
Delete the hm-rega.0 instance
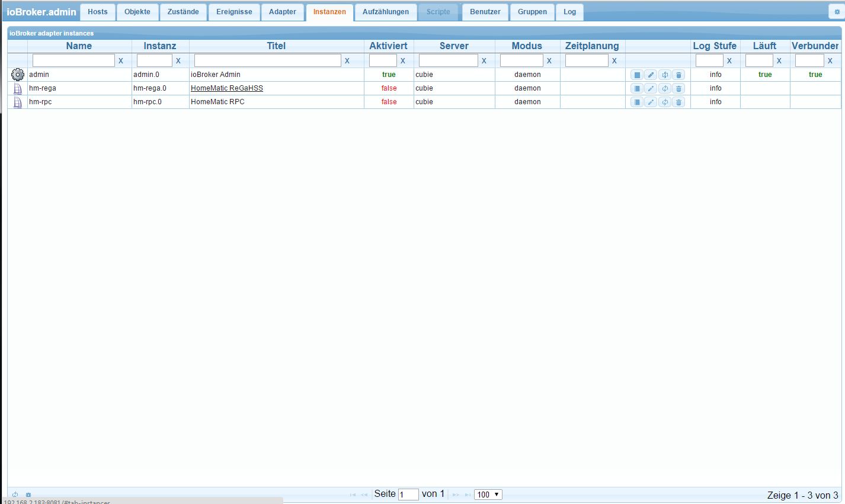679,88
